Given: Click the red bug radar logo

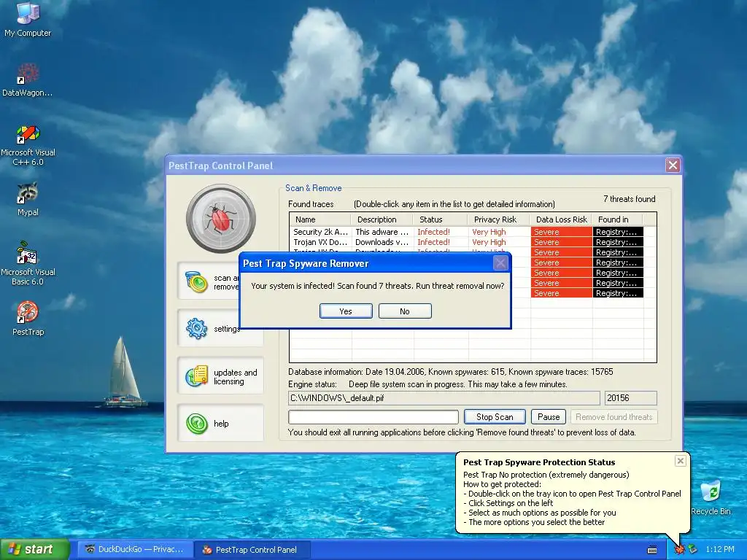Looking at the screenshot, I should pyautogui.click(x=221, y=219).
